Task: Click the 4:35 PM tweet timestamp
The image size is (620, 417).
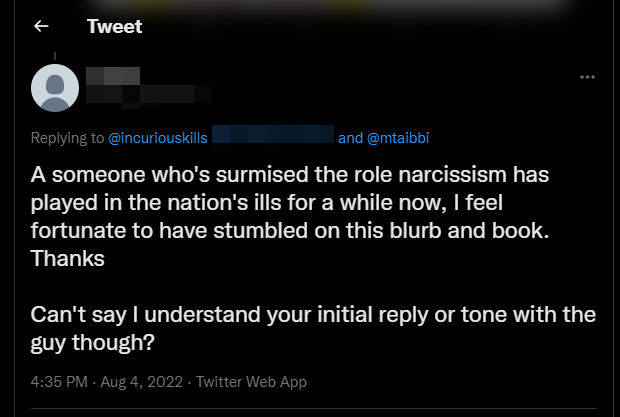Action: pos(61,382)
